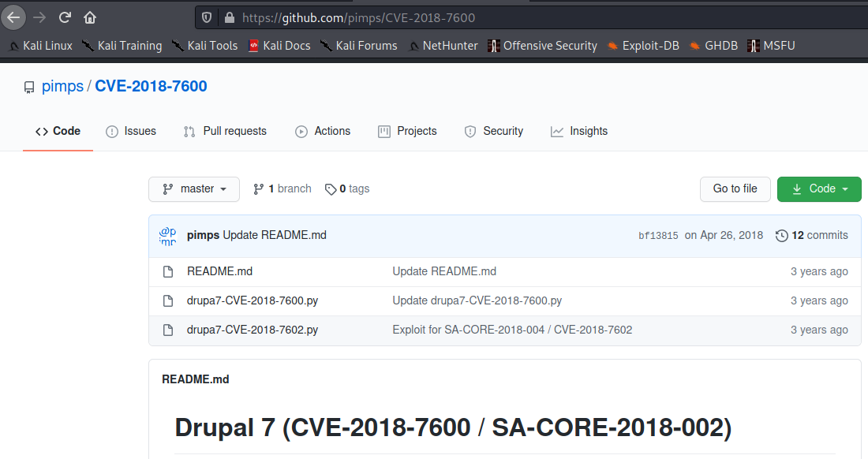The image size is (868, 459).
Task: Open the Kali Docs bookmark
Action: pyautogui.click(x=279, y=46)
